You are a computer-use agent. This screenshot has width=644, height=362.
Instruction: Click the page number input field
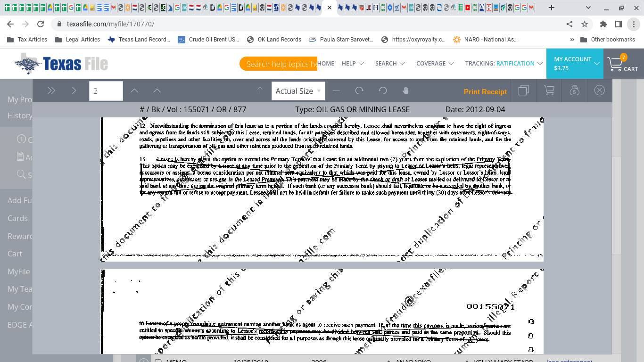pyautogui.click(x=106, y=91)
